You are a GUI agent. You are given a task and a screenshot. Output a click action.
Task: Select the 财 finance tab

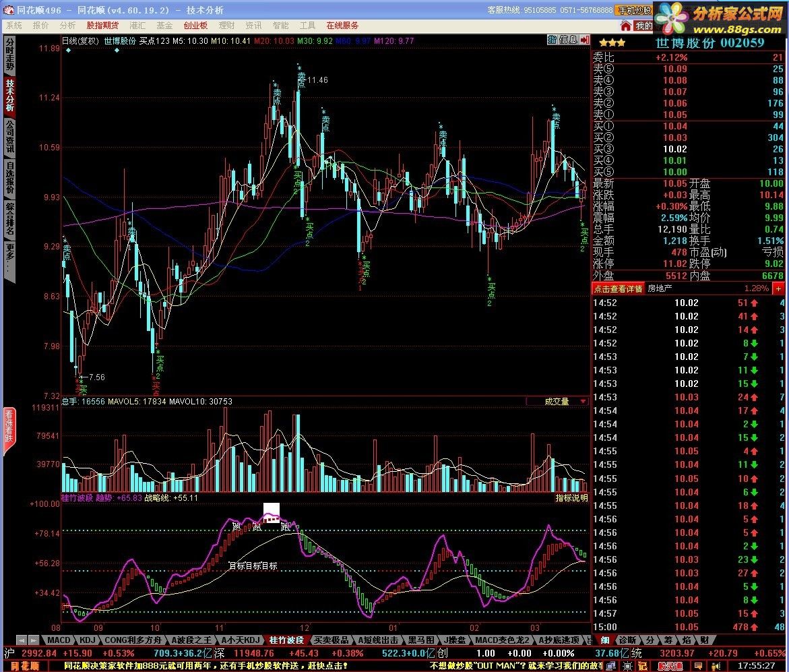(704, 640)
